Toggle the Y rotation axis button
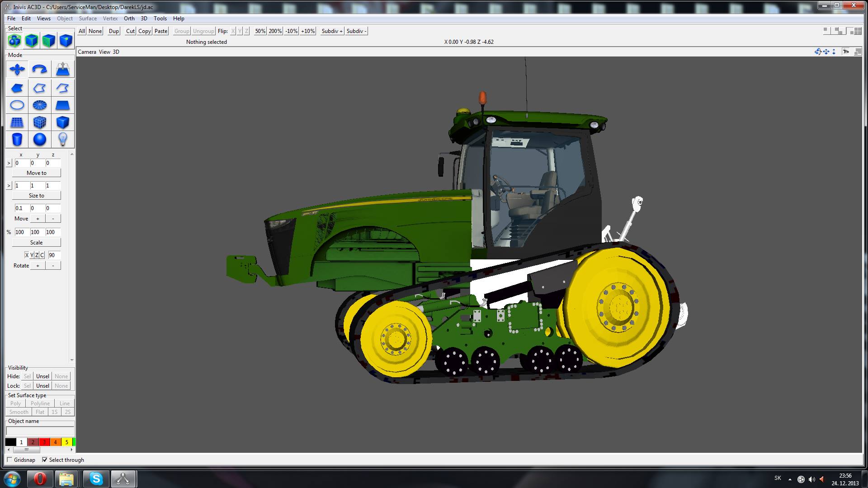Image resolution: width=868 pixels, height=488 pixels. (x=32, y=255)
